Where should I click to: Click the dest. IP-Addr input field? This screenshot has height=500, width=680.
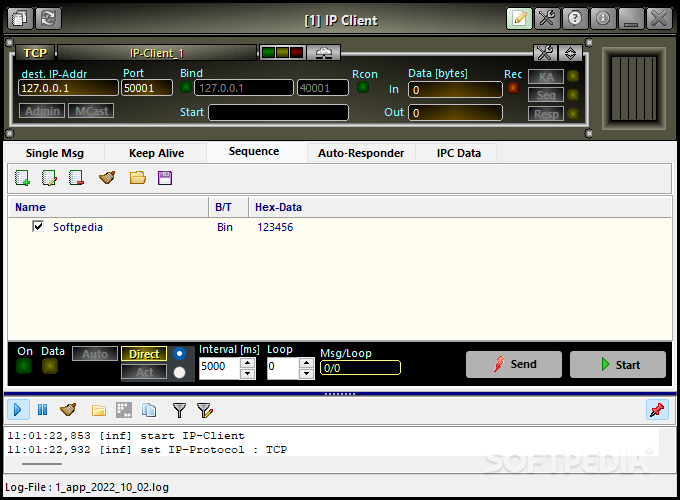tap(68, 88)
